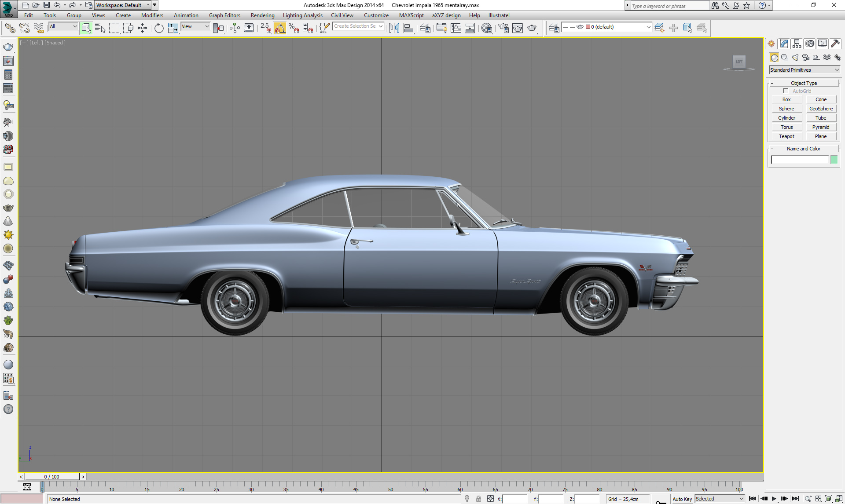Viewport: 845px width, 504px height.
Task: Create a Teapot primitive button
Action: click(x=786, y=136)
